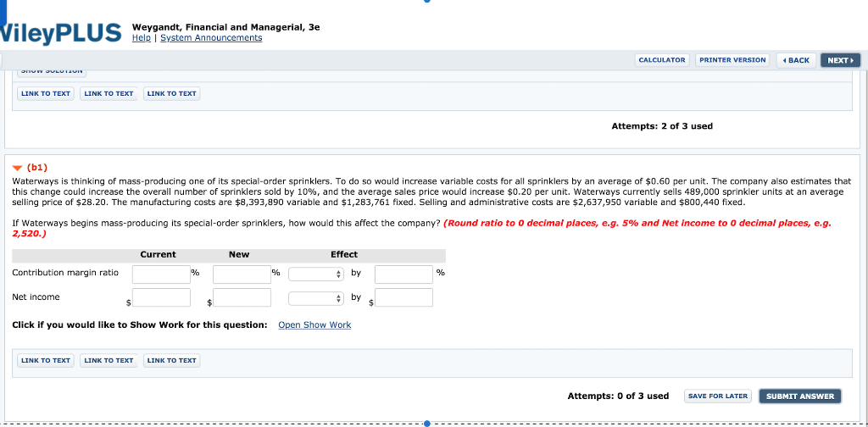Open System Announcements link

[x=211, y=37]
